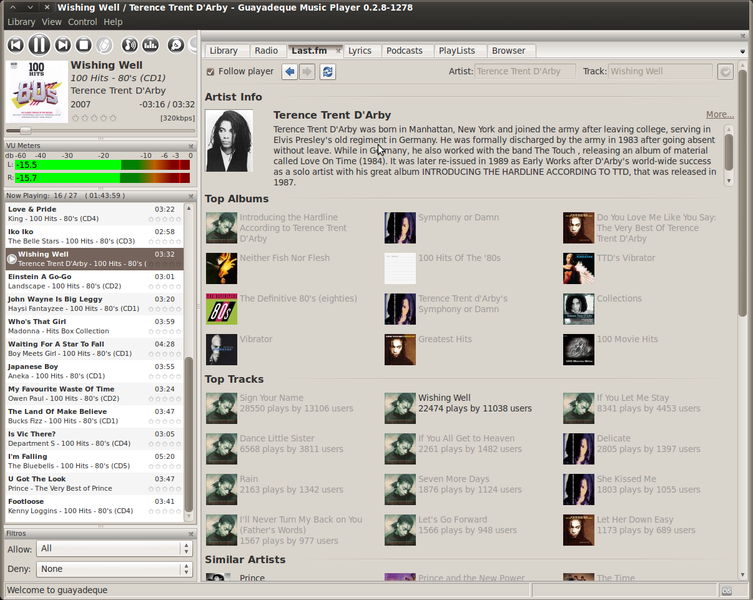This screenshot has width=753, height=600.
Task: Open the tab list dropdown arrow
Action: click(742, 51)
